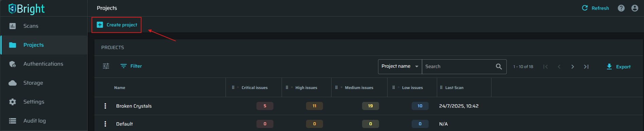Image resolution: width=644 pixels, height=131 pixels.
Task: Expand the Project name dropdown
Action: tap(400, 66)
